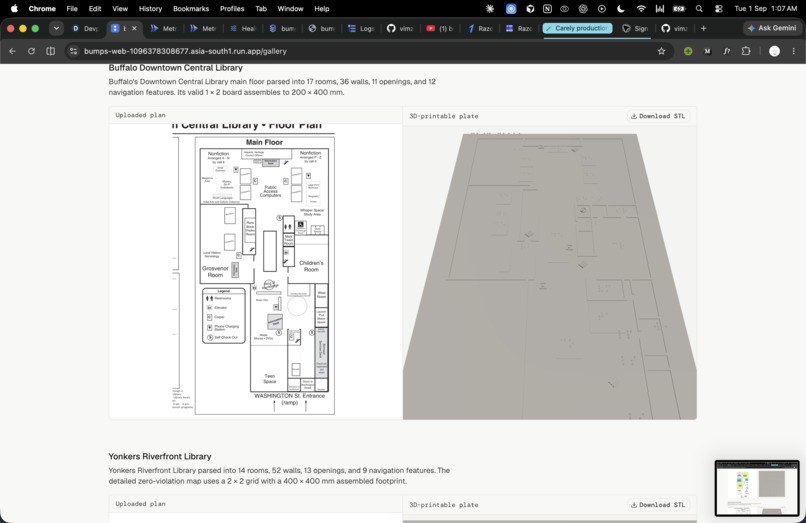Image resolution: width=806 pixels, height=523 pixels.
Task: Click the Buffalo '3D-printable plate' label
Action: pyautogui.click(x=444, y=116)
